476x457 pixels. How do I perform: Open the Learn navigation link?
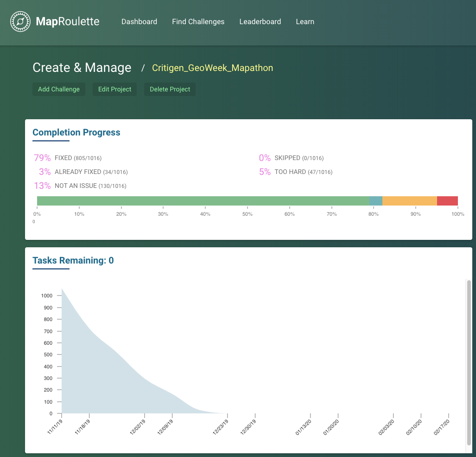click(305, 21)
